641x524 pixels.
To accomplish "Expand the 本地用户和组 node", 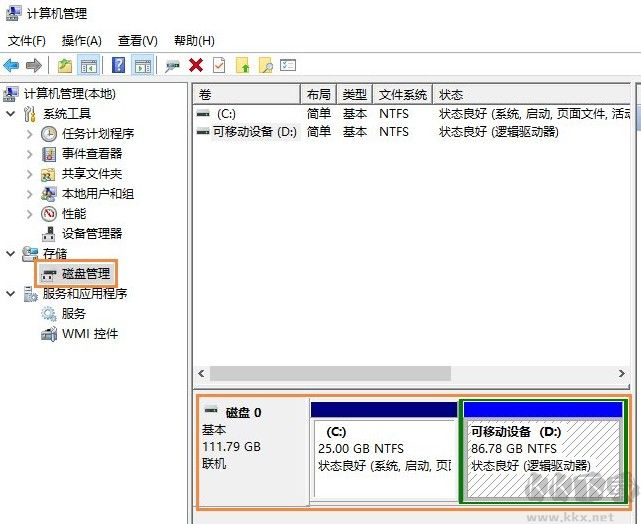I will click(29, 194).
